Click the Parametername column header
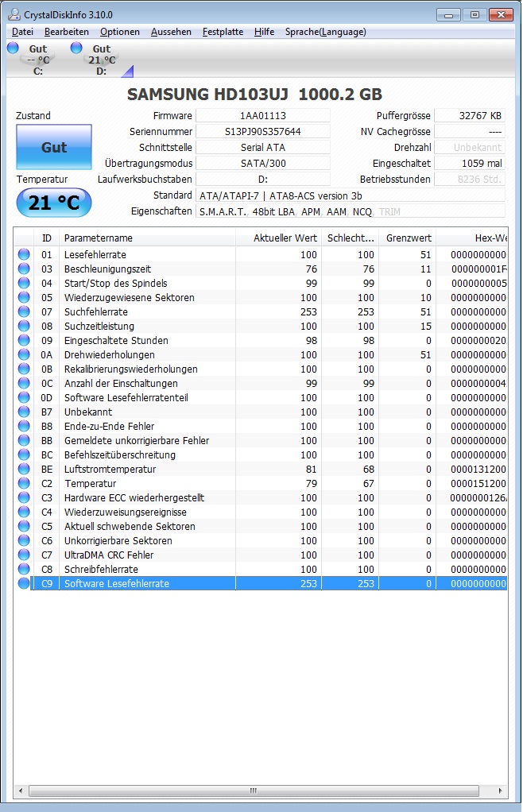The width and height of the screenshot is (523, 812). 147,238
